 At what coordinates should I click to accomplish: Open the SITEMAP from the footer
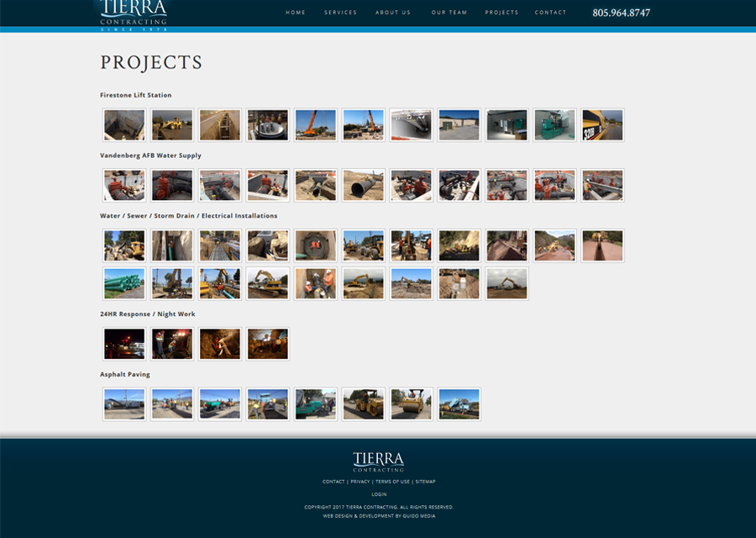tap(425, 481)
